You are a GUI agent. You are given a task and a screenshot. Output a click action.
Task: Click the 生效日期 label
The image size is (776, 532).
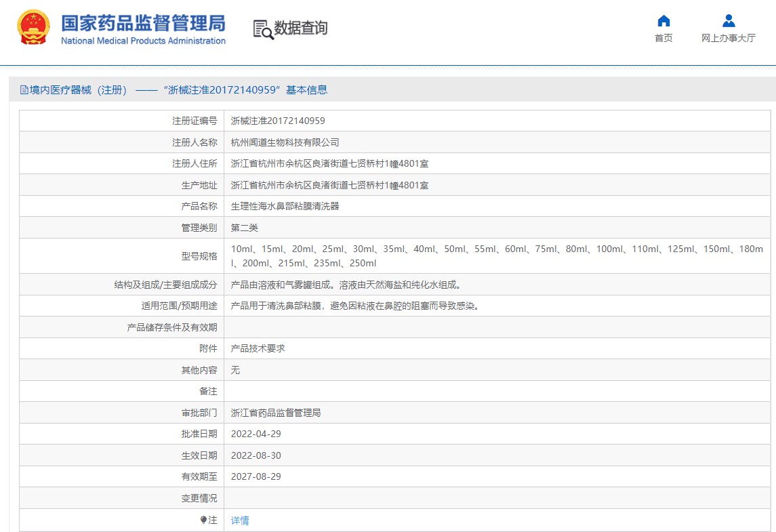199,455
